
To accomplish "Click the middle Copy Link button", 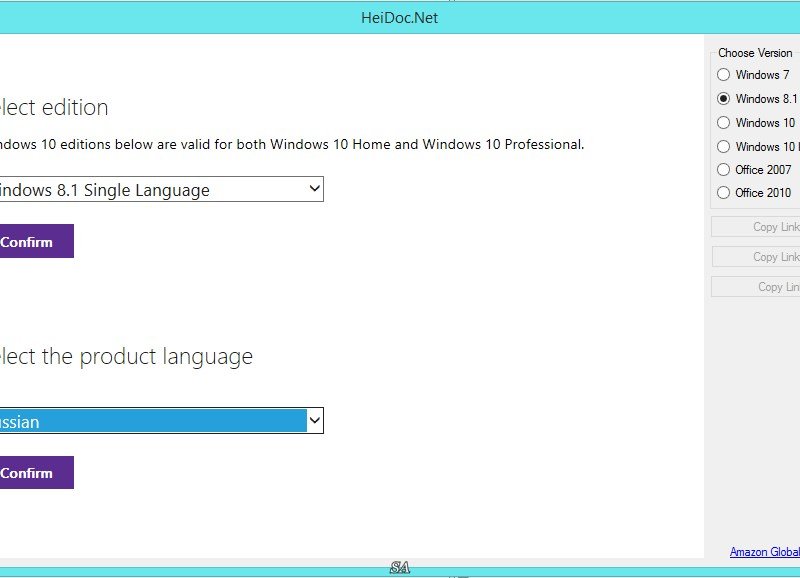I will [756, 257].
